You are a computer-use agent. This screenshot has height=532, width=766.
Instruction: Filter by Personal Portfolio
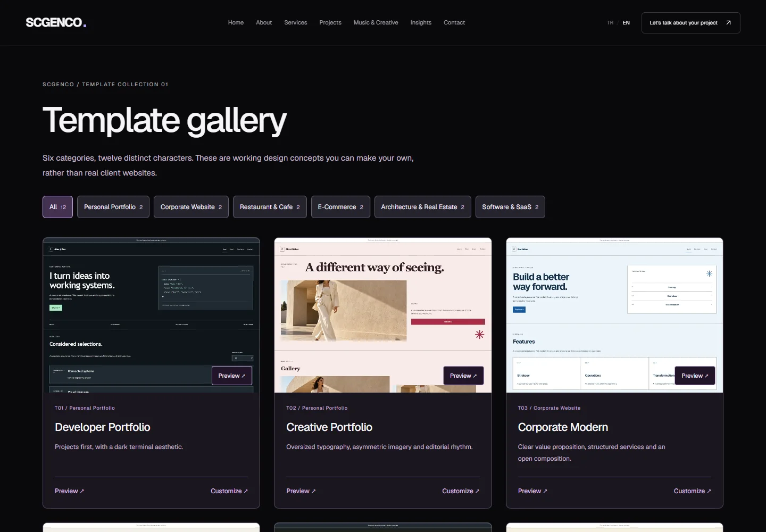[113, 207]
